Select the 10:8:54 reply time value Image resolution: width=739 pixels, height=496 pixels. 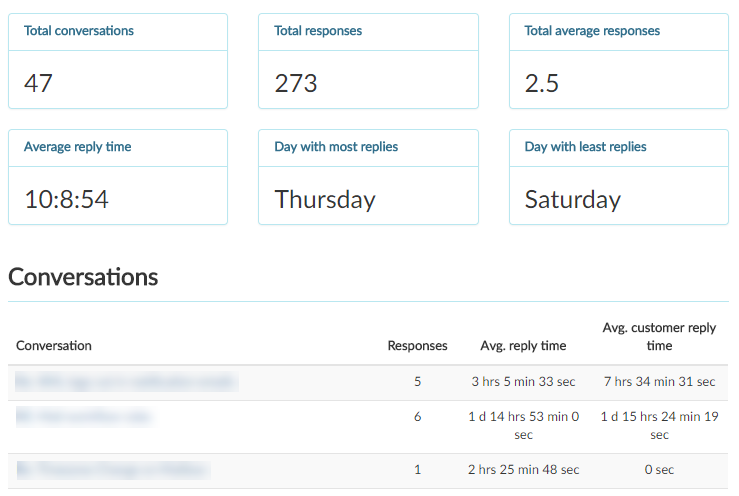pyautogui.click(x=66, y=199)
